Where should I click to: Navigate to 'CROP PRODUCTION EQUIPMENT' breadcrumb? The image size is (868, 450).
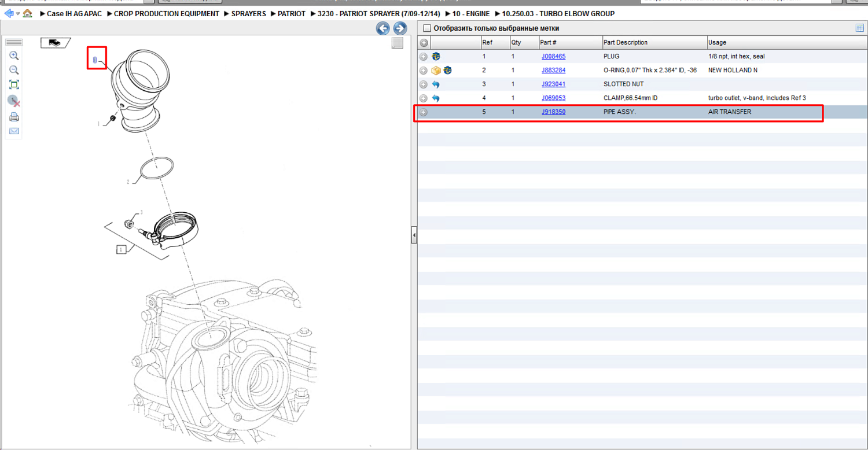click(x=167, y=14)
